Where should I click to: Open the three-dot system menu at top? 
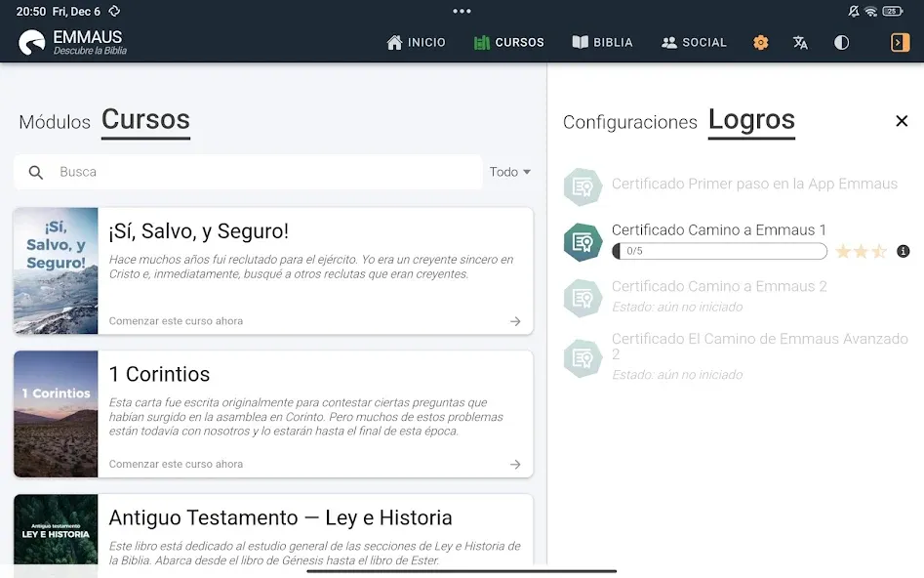click(462, 11)
